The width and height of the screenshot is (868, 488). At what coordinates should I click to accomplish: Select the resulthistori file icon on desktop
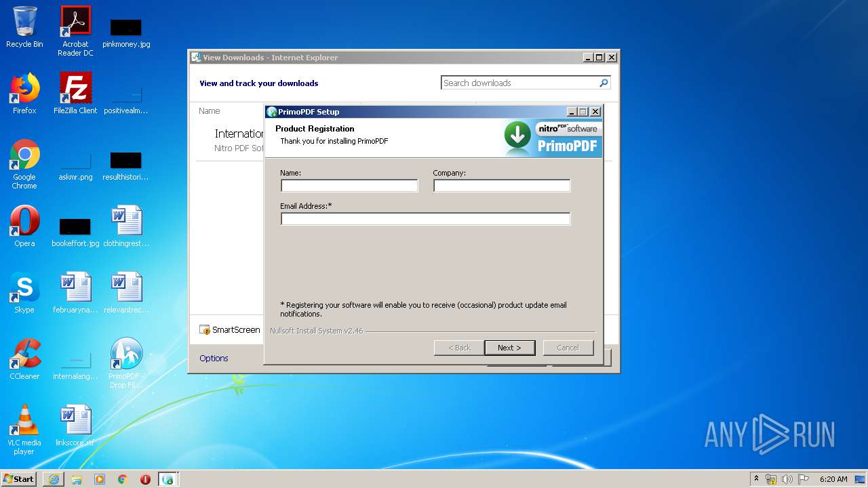click(x=126, y=166)
